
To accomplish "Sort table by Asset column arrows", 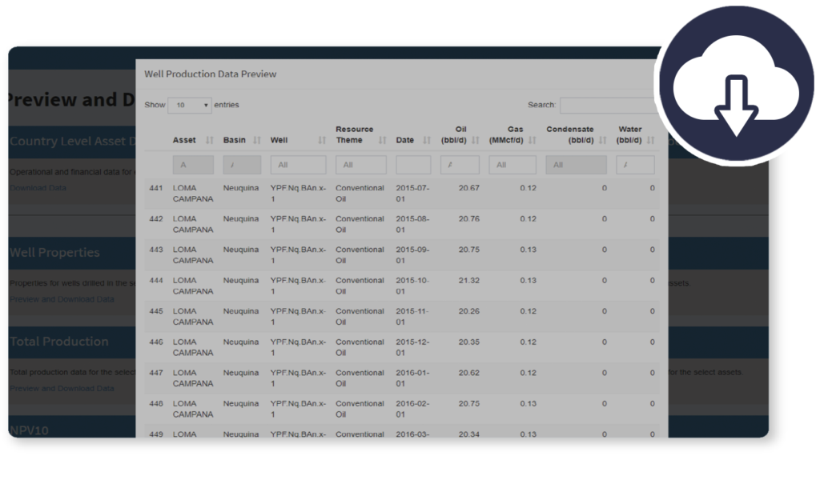I will [210, 141].
